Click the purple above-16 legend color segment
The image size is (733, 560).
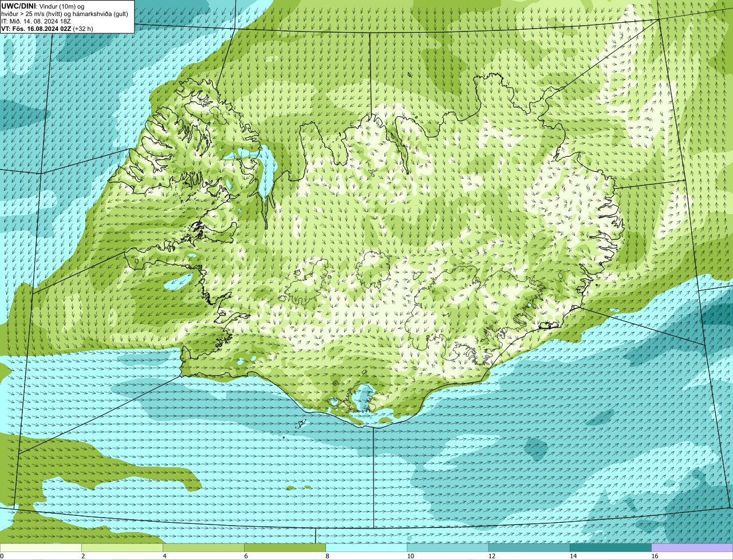point(692,547)
